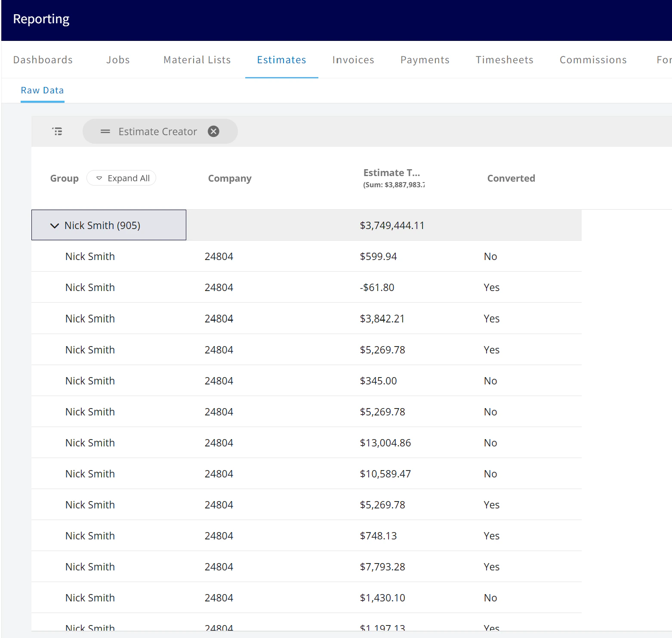Click the No value in the $13,004.86 row
Screen dimensions: 672x638
[490, 443]
